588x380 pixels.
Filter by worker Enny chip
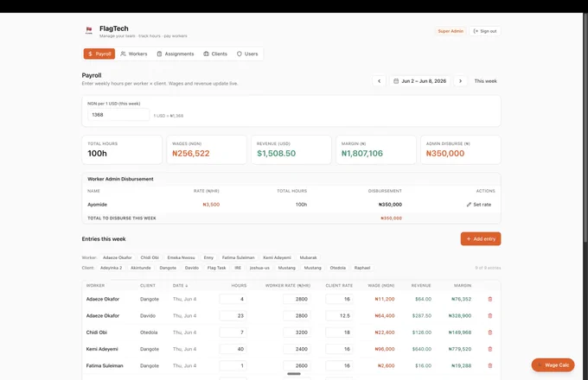(x=208, y=257)
